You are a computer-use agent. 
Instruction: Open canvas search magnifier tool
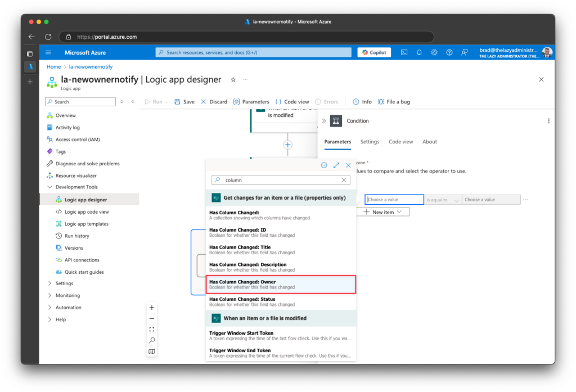(152, 340)
